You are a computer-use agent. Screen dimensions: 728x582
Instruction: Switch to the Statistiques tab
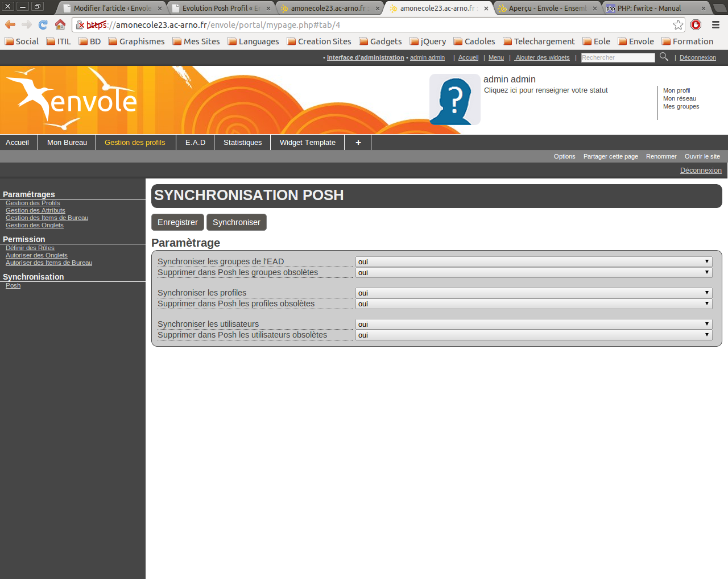point(242,143)
